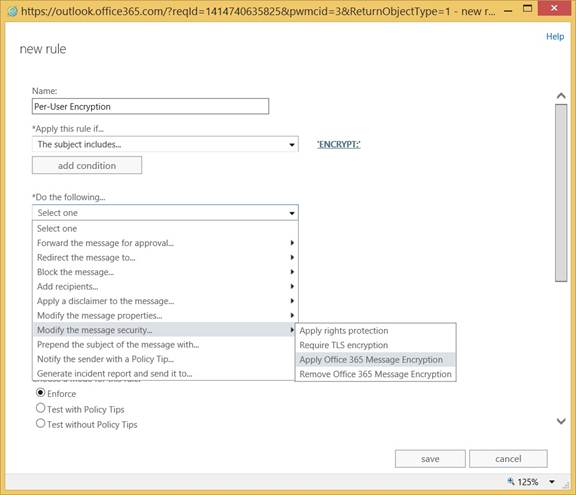Click the Name input field
The width and height of the screenshot is (576, 495).
point(150,106)
